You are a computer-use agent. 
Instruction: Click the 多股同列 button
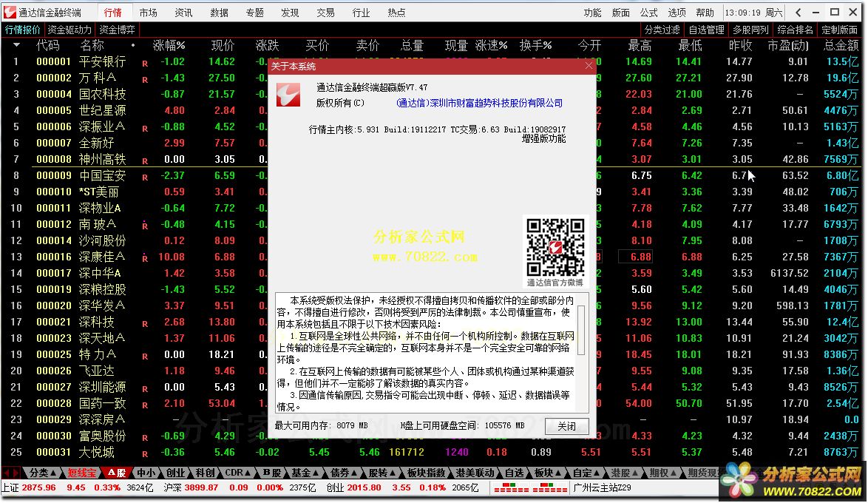(750, 30)
